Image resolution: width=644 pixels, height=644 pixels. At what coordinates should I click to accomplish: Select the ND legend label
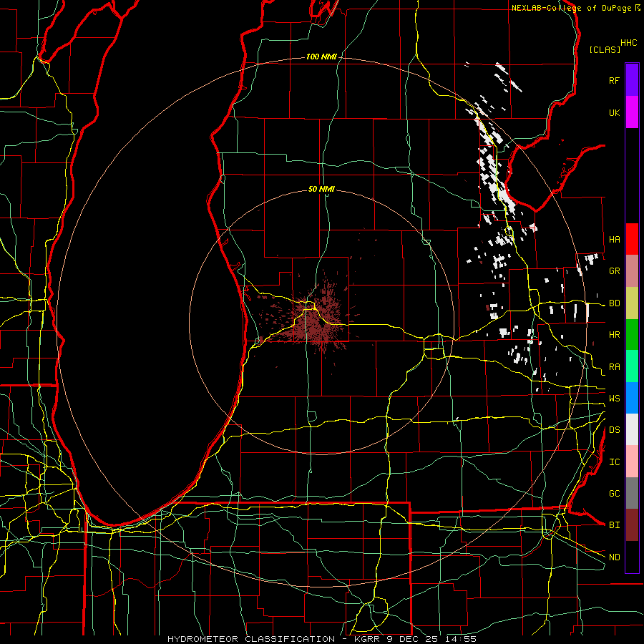pyautogui.click(x=614, y=557)
